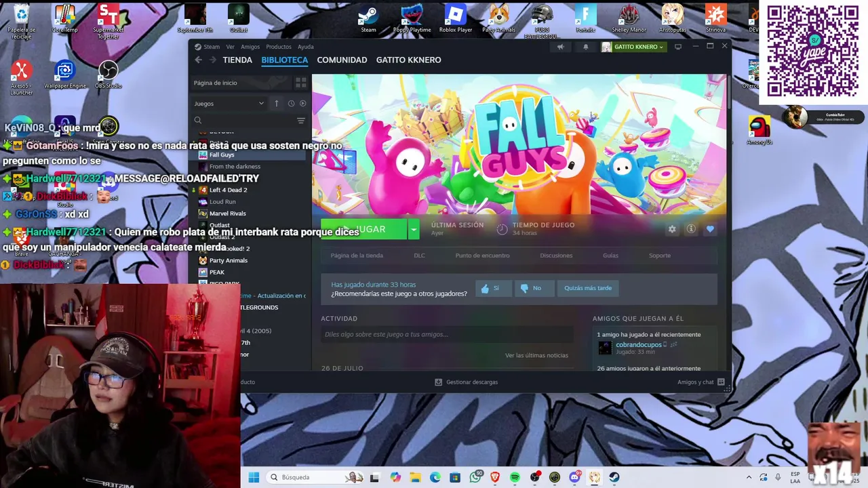Viewport: 868px width, 488px height.
Task: Choose No thumbs down recommendation
Action: pos(534,288)
